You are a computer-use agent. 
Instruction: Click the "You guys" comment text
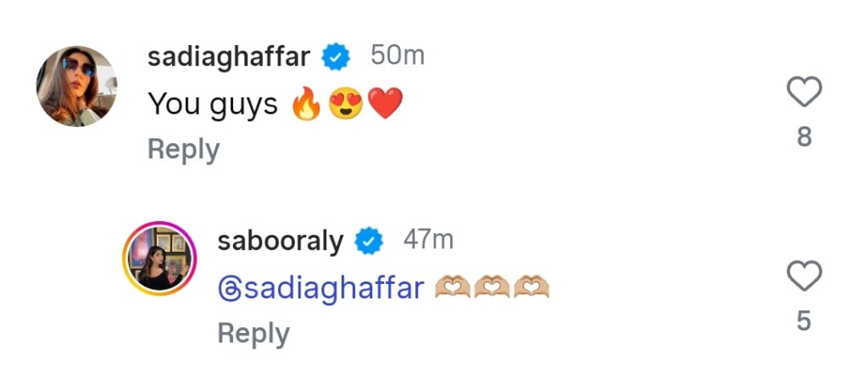coord(213,104)
